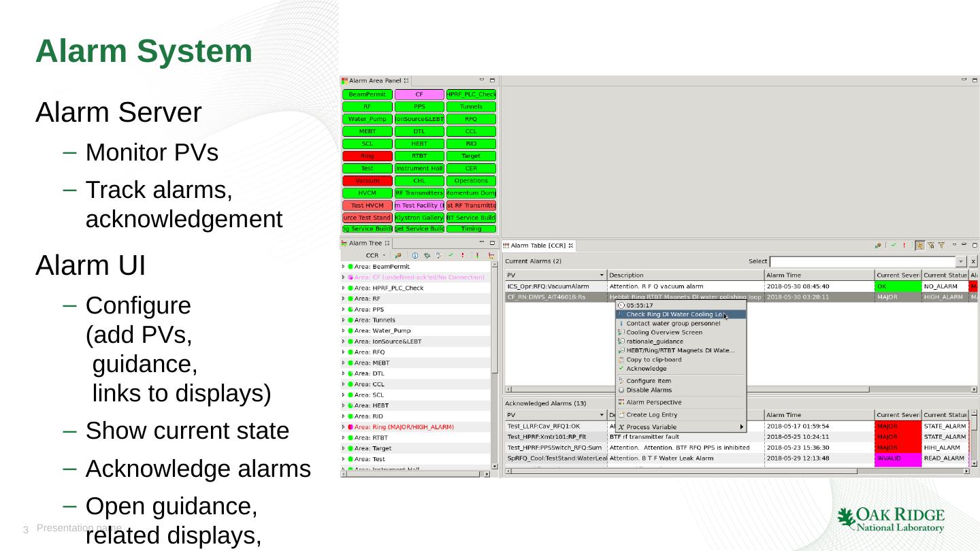Expand the Area: BeamPermit tree node
The width and height of the screenshot is (980, 551).
[x=344, y=267]
